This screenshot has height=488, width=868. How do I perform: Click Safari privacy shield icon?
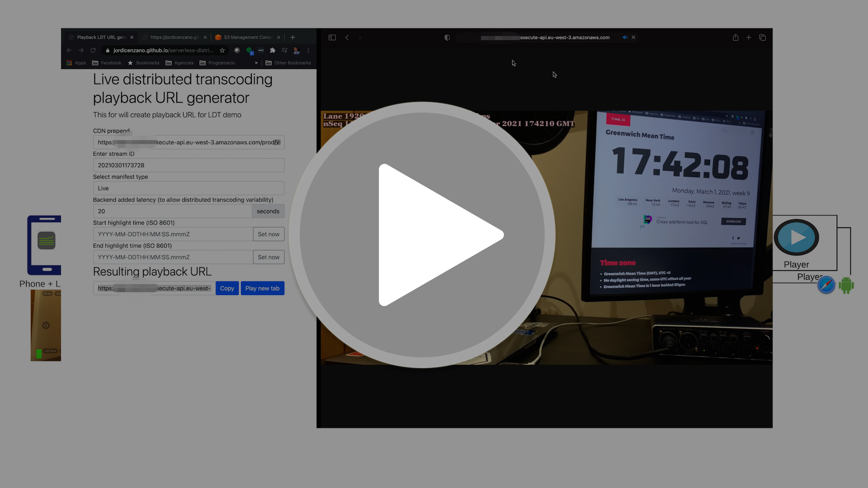point(447,38)
